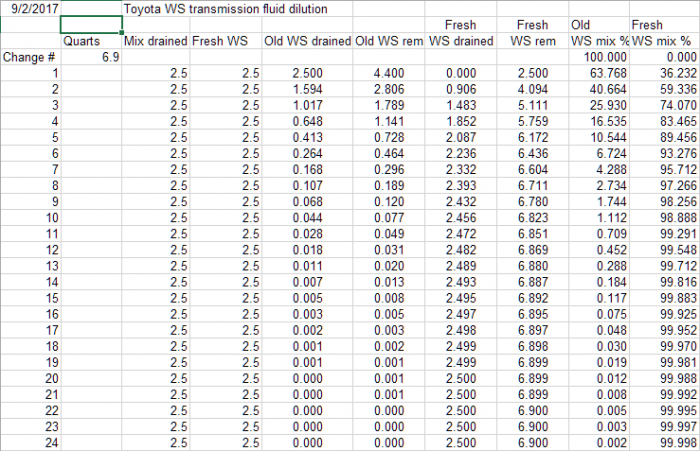Click the cell containing 93.276
Viewport: 700px width, 451px height.
[664, 152]
